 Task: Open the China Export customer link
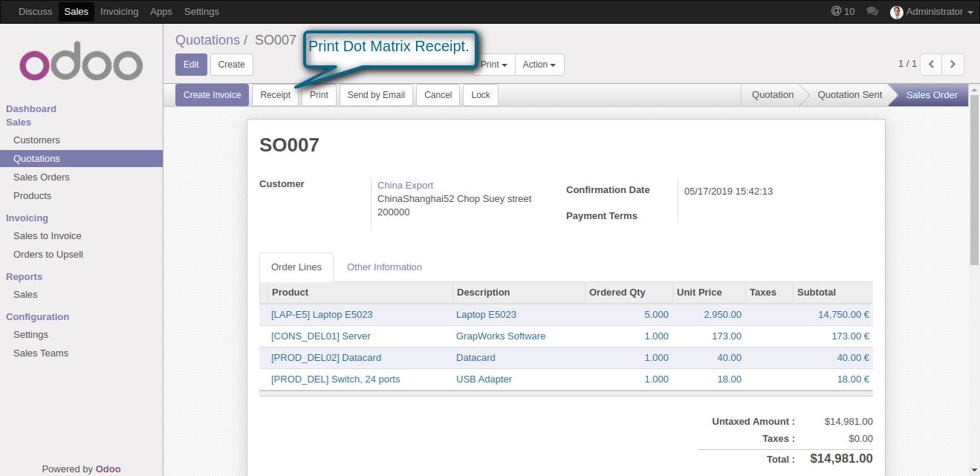(x=405, y=186)
